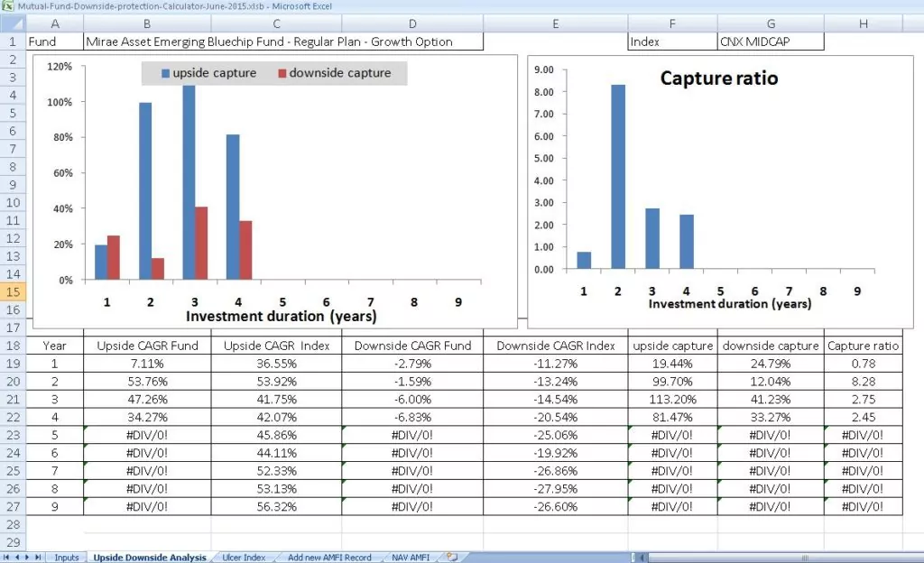The width and height of the screenshot is (924, 563).
Task: Click the Select All corner button
Action: coord(13,23)
